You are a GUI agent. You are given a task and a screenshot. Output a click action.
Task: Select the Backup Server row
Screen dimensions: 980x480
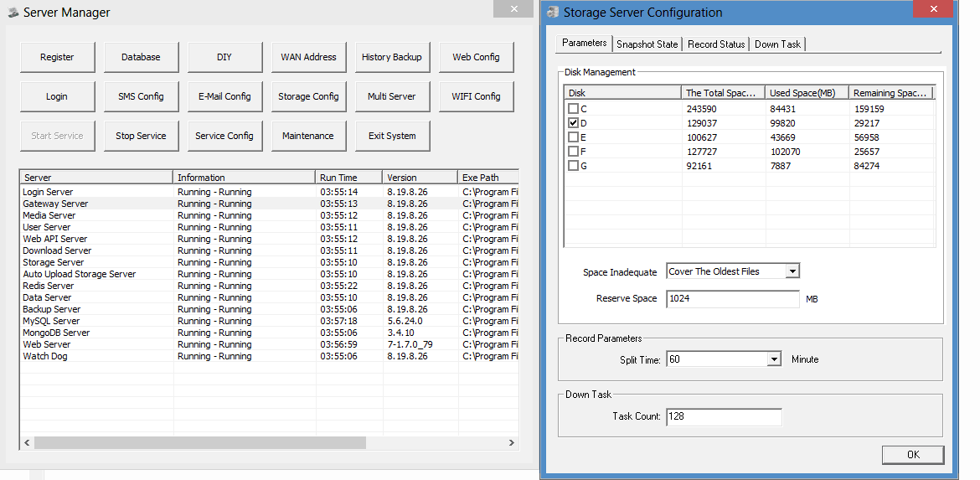point(270,309)
